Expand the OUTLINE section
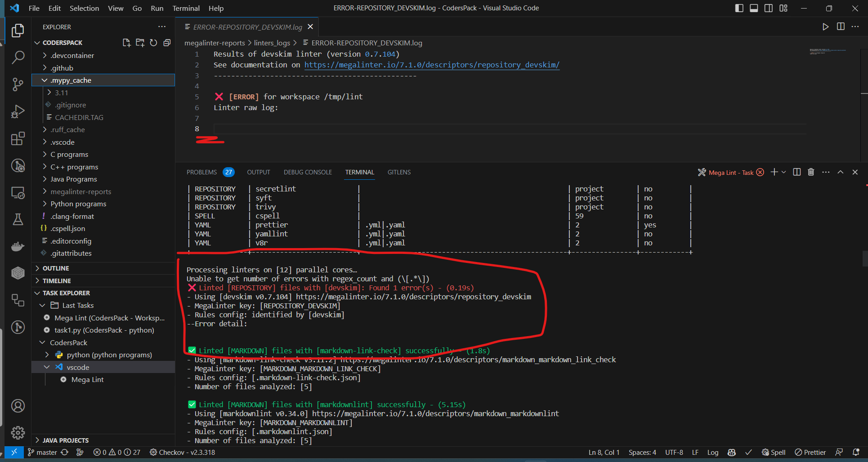868x462 pixels. point(103,268)
